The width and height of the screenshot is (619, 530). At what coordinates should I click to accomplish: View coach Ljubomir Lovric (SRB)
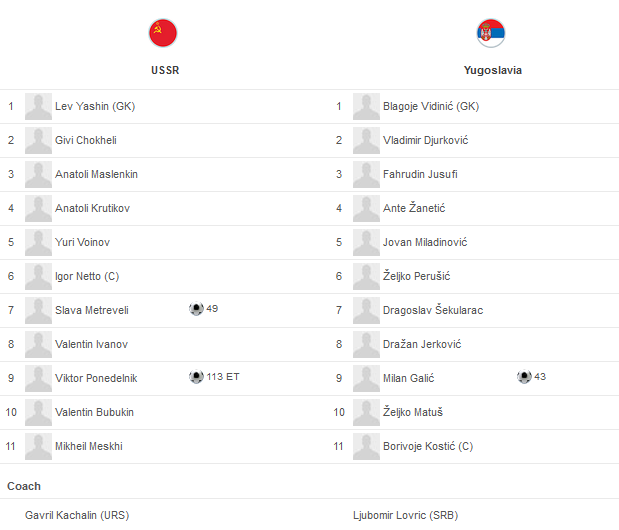[404, 516]
